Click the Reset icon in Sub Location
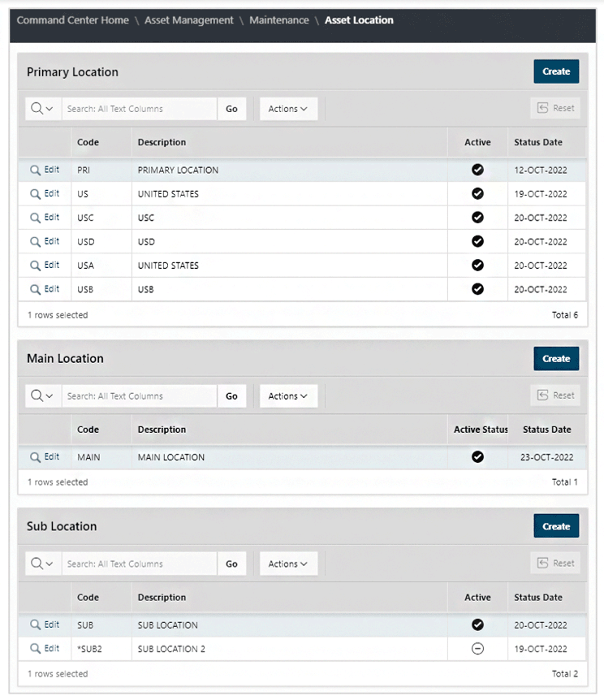The height and width of the screenshot is (700, 604). tap(541, 564)
